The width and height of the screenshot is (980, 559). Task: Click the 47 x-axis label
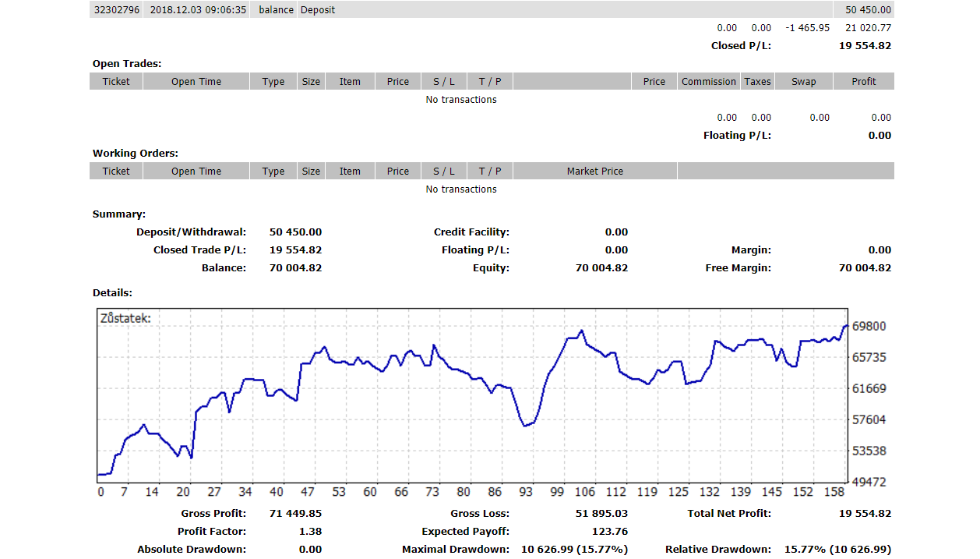coord(308,492)
